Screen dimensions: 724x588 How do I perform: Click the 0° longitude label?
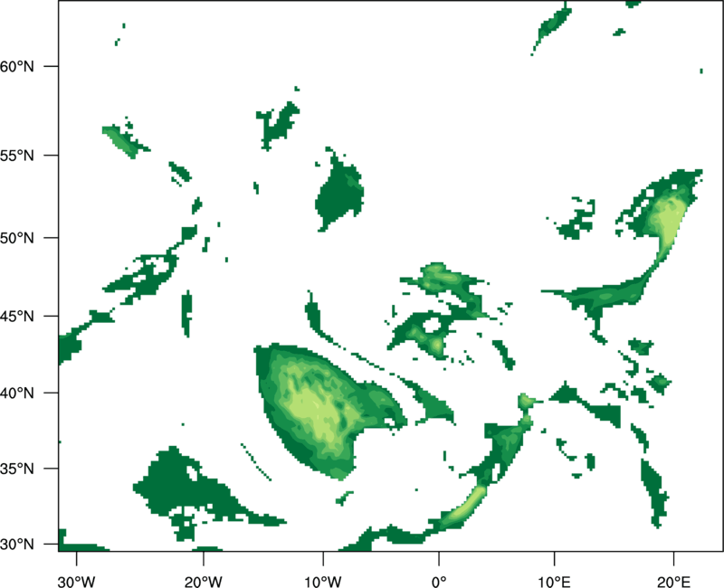[x=439, y=582]
